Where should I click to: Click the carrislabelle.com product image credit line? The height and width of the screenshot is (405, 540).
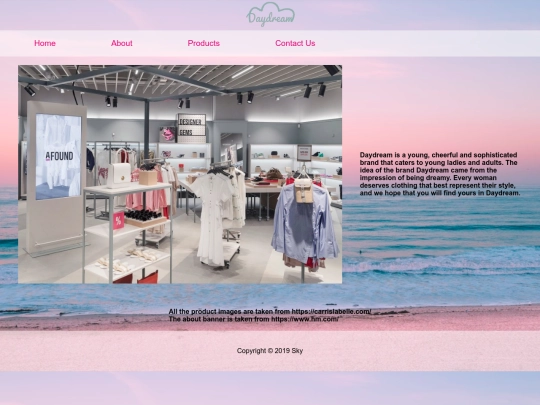(270, 312)
